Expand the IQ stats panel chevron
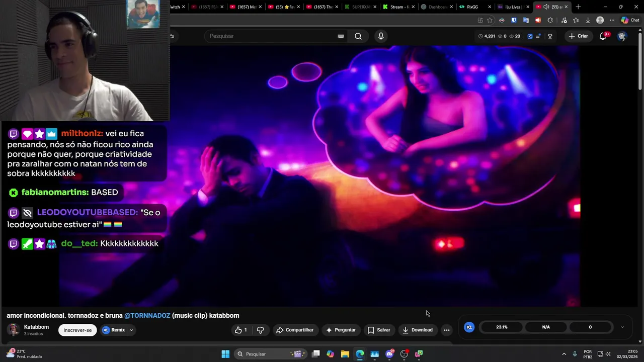This screenshot has width=644, height=362. [x=622, y=327]
